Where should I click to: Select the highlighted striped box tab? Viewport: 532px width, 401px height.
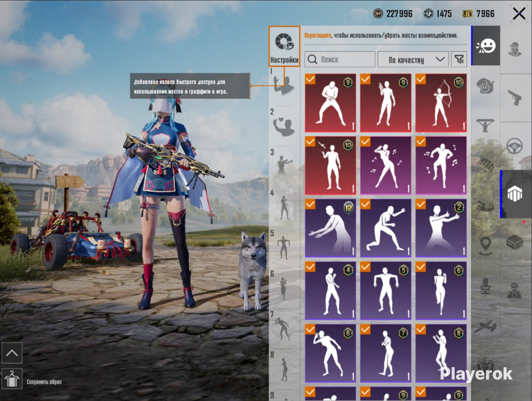(x=515, y=194)
